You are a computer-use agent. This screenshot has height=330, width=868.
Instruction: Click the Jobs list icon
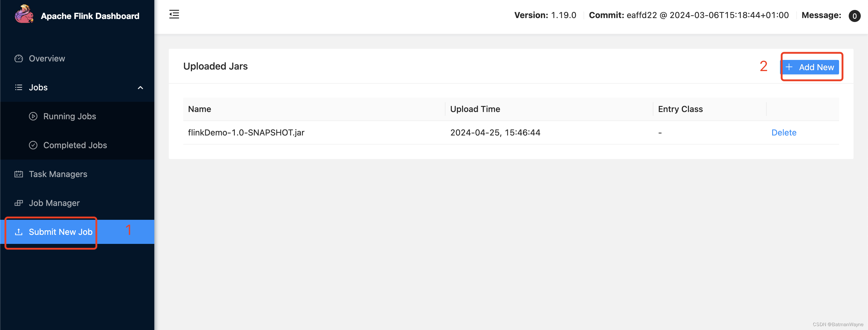18,88
